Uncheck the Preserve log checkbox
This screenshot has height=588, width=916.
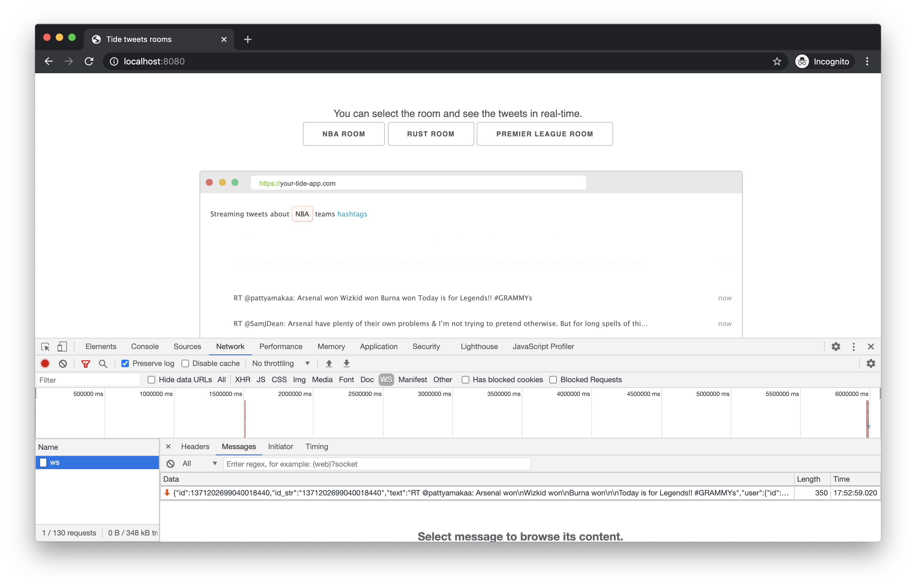tap(125, 363)
